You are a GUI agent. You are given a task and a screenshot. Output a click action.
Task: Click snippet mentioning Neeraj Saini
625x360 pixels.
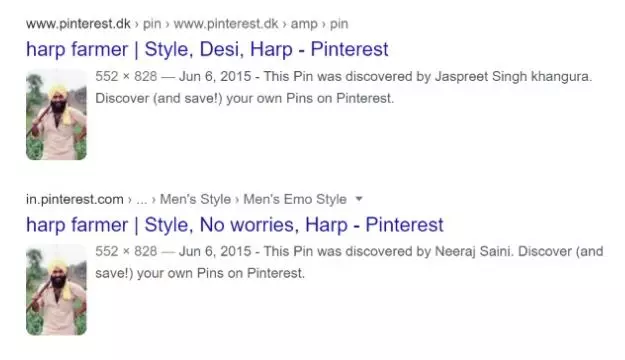point(349,262)
